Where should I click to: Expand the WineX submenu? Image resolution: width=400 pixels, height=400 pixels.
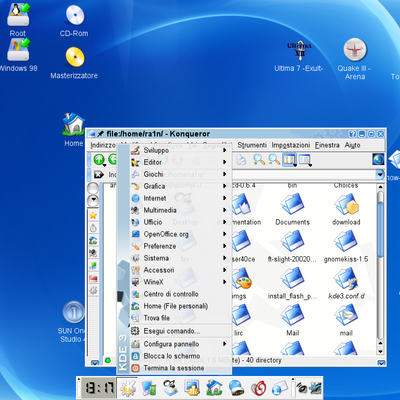pyautogui.click(x=180, y=282)
